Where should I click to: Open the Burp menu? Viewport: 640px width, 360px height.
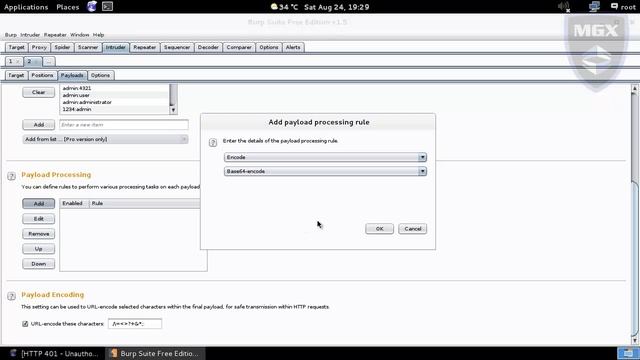[x=11, y=35]
